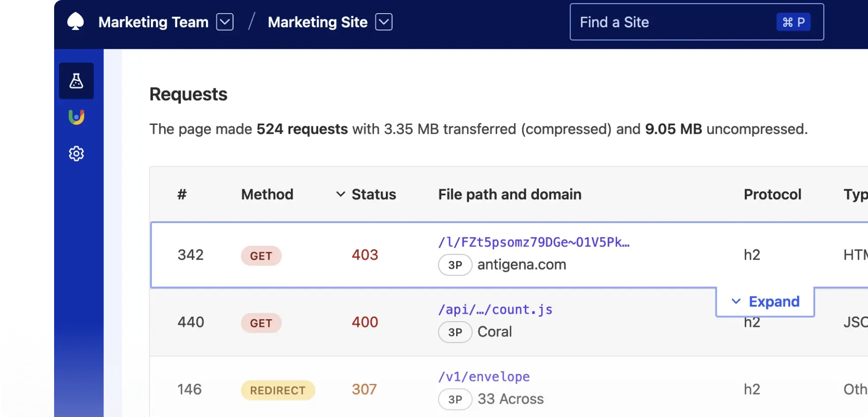Click the 3P badge next to antigena.com
The height and width of the screenshot is (417, 868).
pyautogui.click(x=455, y=265)
